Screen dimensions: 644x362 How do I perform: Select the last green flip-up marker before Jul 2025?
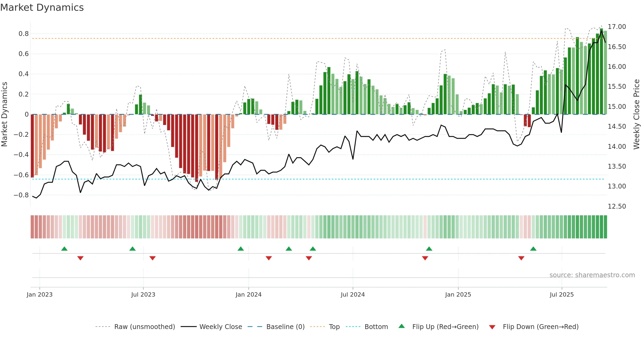(x=533, y=249)
